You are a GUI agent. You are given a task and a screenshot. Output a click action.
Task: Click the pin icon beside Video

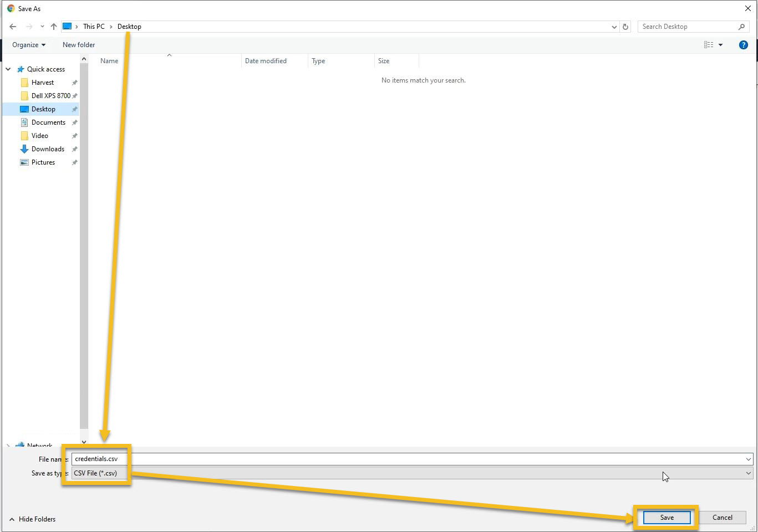point(74,136)
